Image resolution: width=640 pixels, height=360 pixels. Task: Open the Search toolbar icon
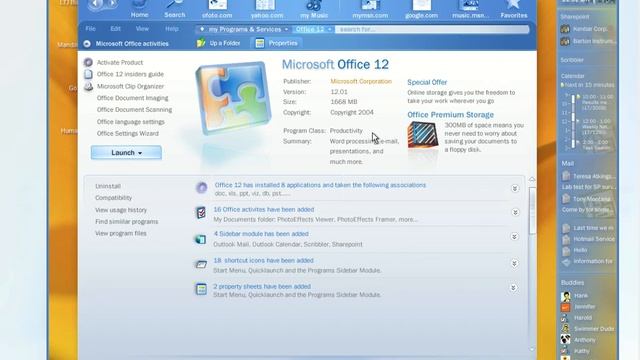pyautogui.click(x=175, y=5)
